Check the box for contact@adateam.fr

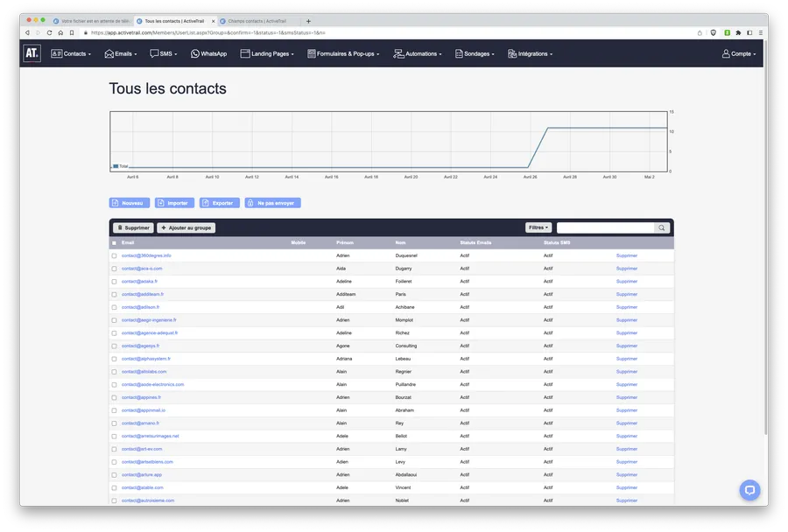(x=114, y=294)
